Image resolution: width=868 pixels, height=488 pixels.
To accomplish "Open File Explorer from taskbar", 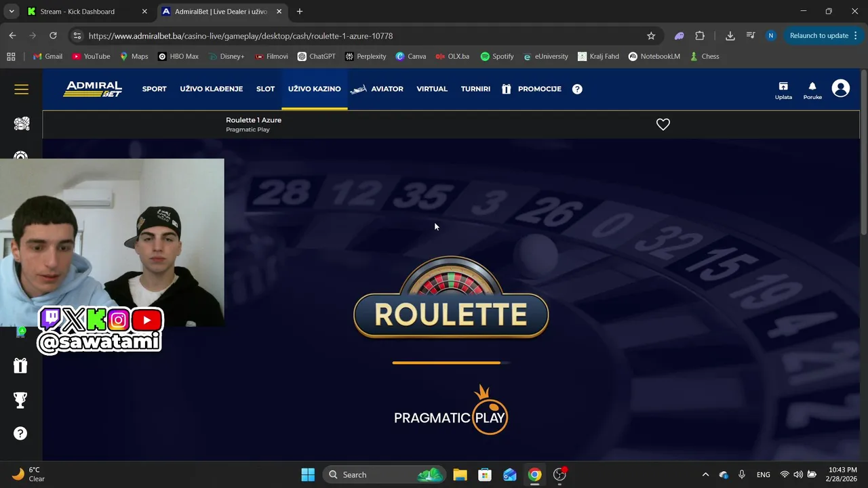I will tap(460, 474).
